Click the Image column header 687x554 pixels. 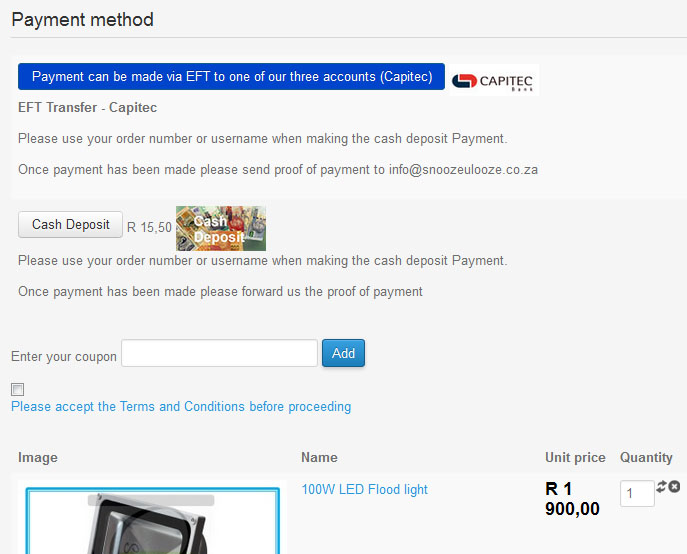[x=38, y=457]
